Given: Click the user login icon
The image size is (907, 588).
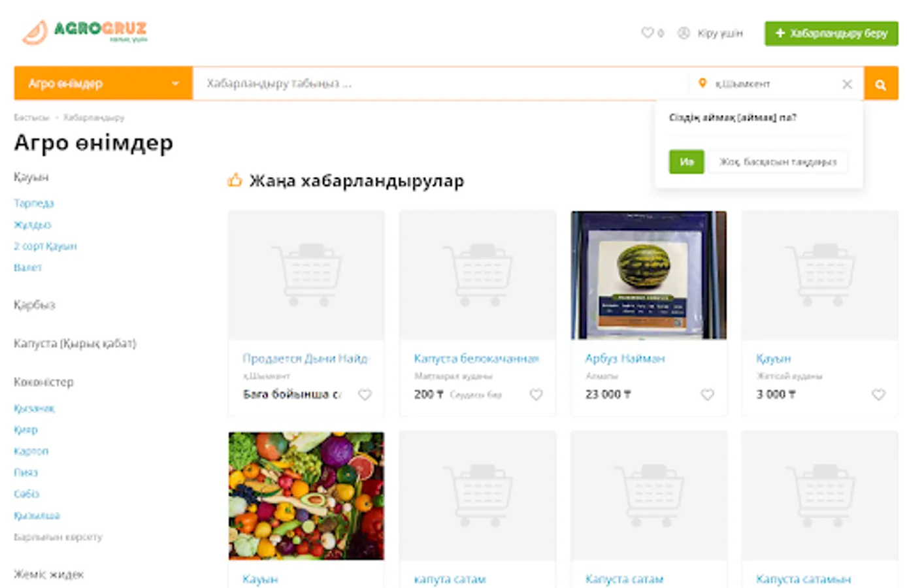Looking at the screenshot, I should [x=684, y=33].
